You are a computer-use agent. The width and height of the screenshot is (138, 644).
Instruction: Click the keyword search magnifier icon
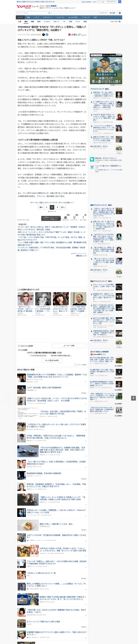coord(49,13)
